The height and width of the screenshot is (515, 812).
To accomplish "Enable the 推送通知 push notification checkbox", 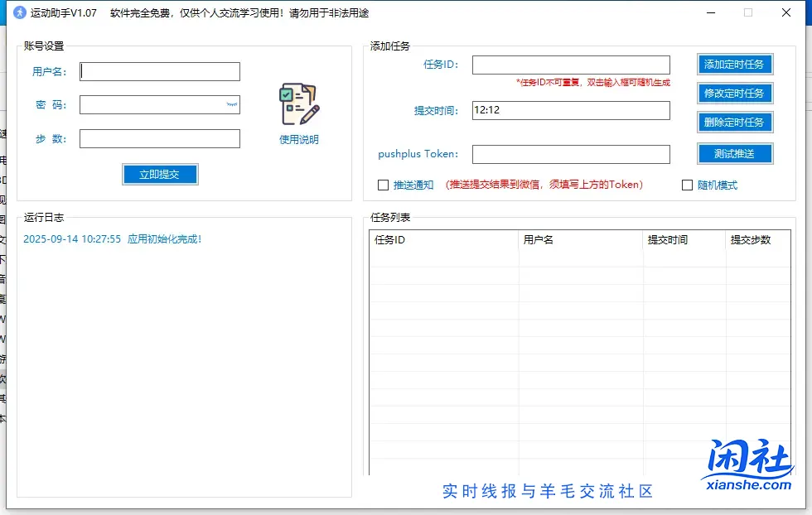I will (384, 185).
